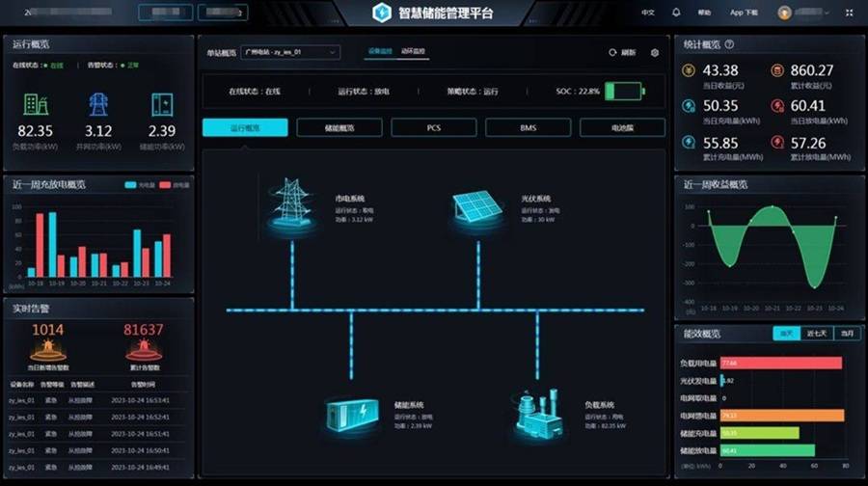
Task: Select the energy storage container icon
Action: 353,417
